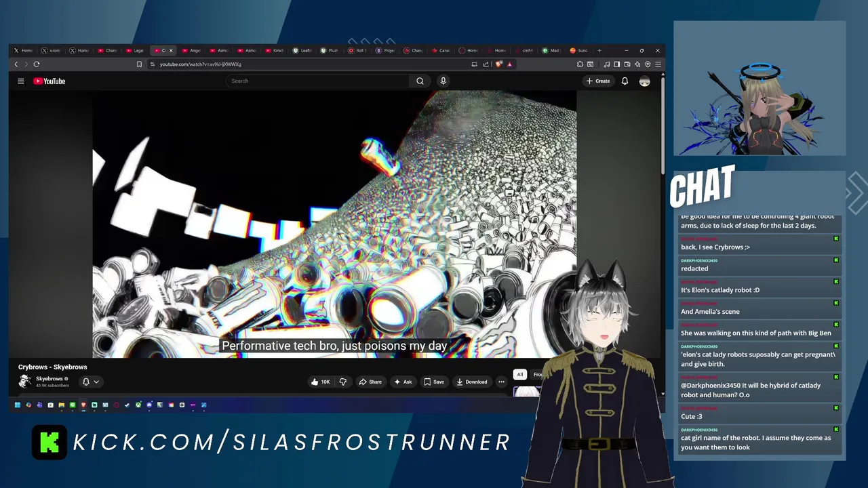This screenshot has height=488, width=868.
Task: Open more actions three-dot menu
Action: pyautogui.click(x=501, y=382)
